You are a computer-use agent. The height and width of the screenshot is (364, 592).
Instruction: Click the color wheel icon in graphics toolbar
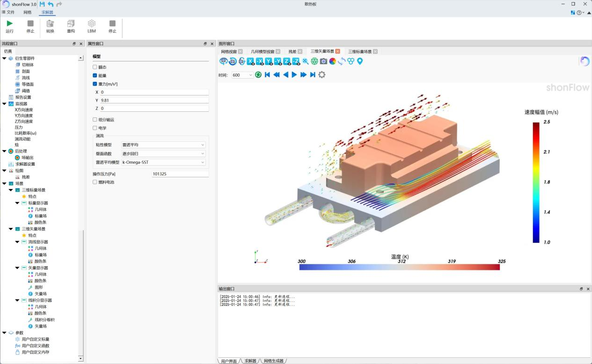click(x=333, y=61)
